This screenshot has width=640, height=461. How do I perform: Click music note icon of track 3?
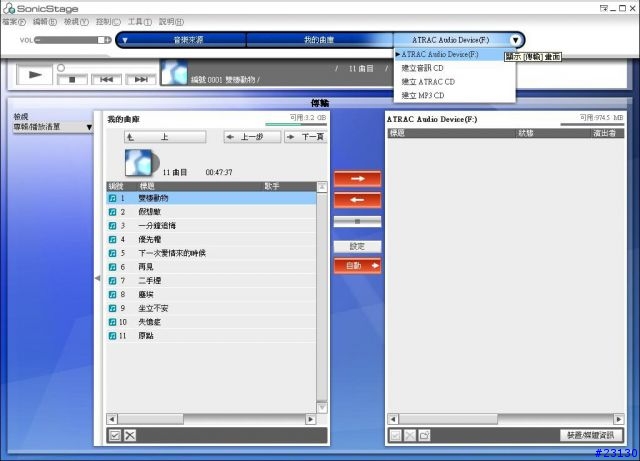112,226
